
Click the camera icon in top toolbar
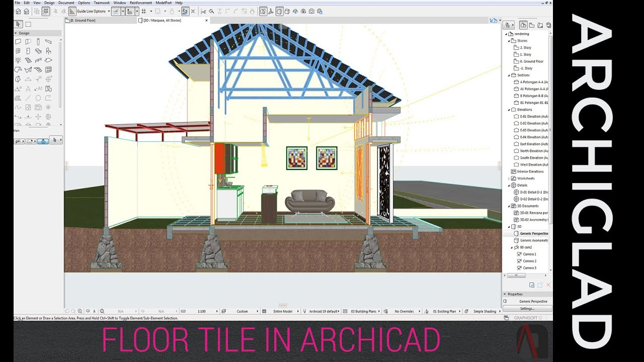pyautogui.click(x=311, y=11)
